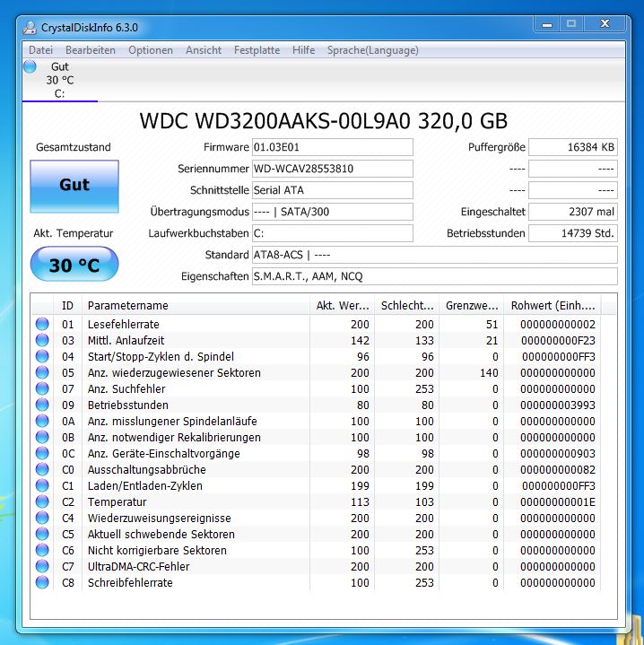Click the Schnittstelle field Serial ATA

(x=332, y=190)
